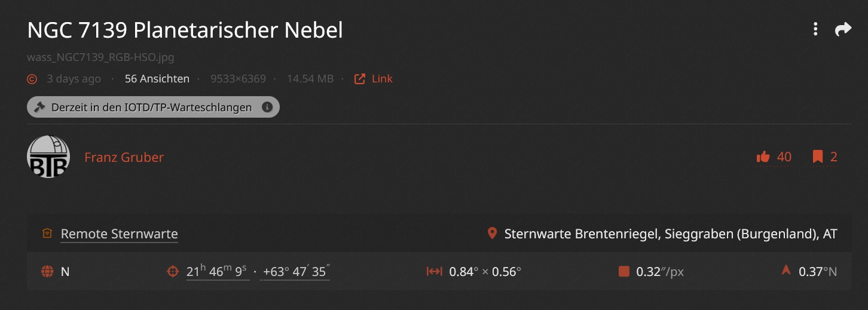The width and height of the screenshot is (868, 310).
Task: Click the field size width icon
Action: pos(434,272)
